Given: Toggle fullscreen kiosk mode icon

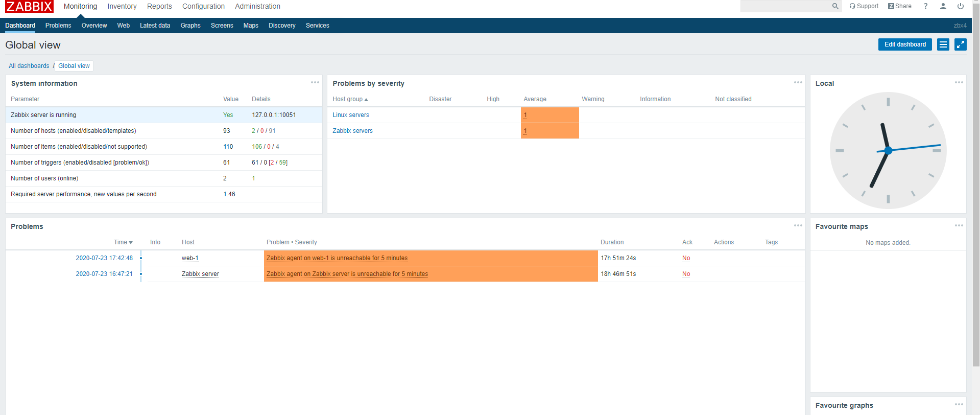Looking at the screenshot, I should (961, 44).
